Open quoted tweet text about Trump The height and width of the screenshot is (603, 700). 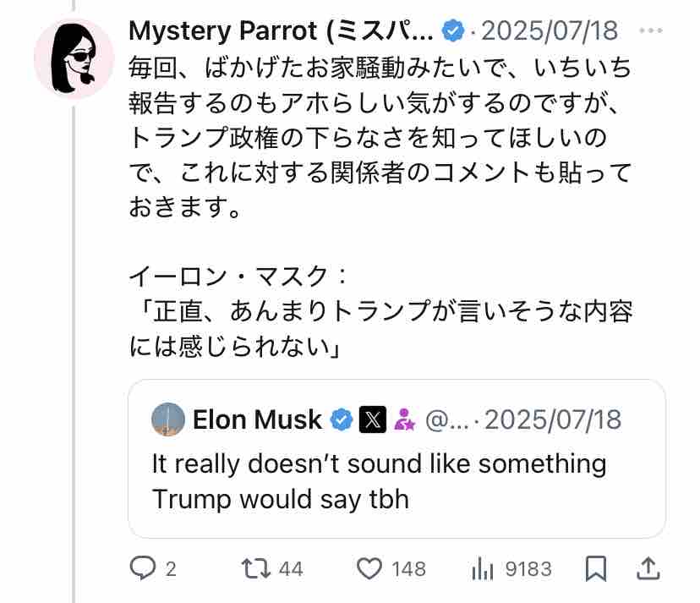pos(379,481)
